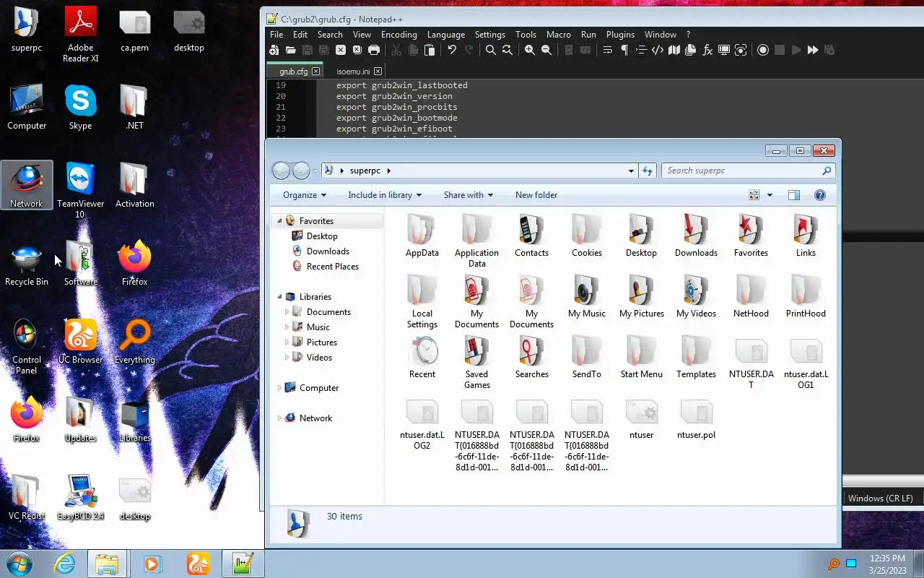Click the Help question-mark icon in Explorer
The image size is (924, 578).
click(819, 195)
